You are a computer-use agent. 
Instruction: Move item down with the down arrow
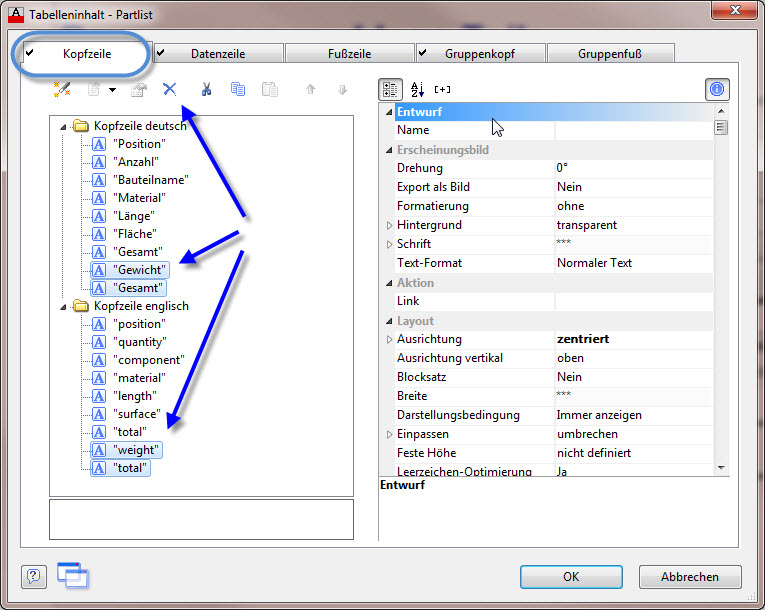[x=342, y=90]
